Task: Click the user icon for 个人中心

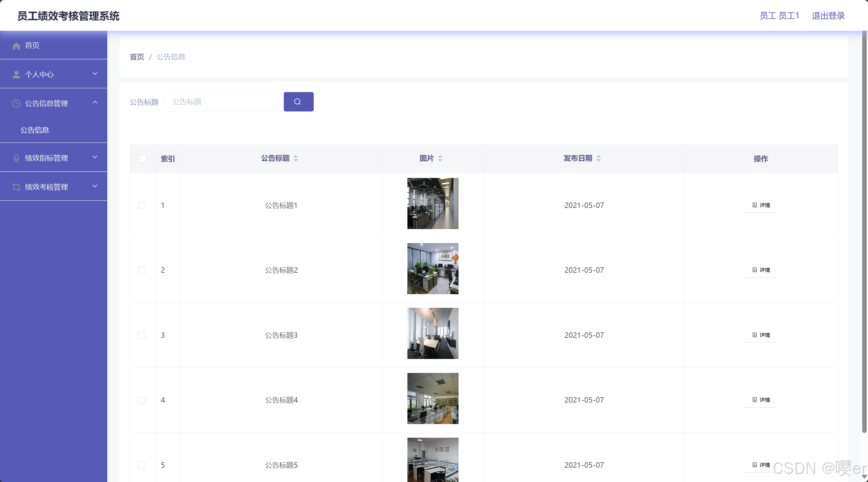Action: [16, 75]
